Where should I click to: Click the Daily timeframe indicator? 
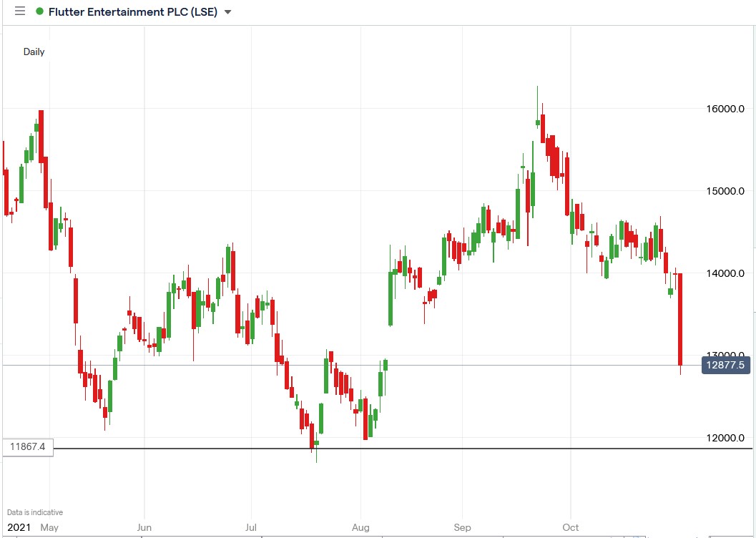(33, 52)
